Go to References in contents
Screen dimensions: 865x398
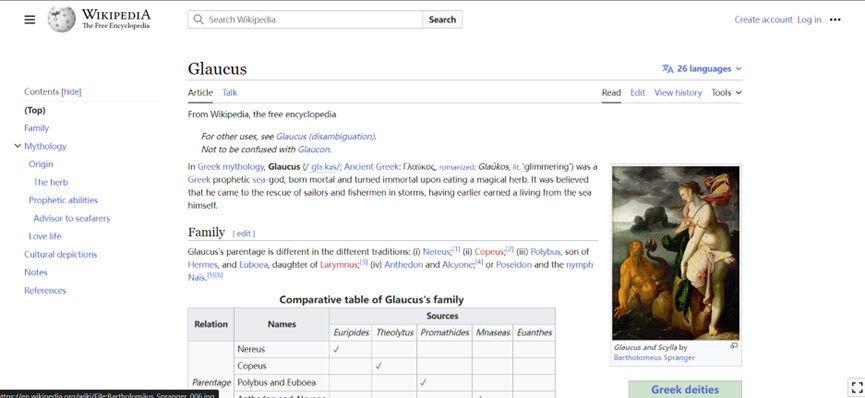(x=45, y=290)
